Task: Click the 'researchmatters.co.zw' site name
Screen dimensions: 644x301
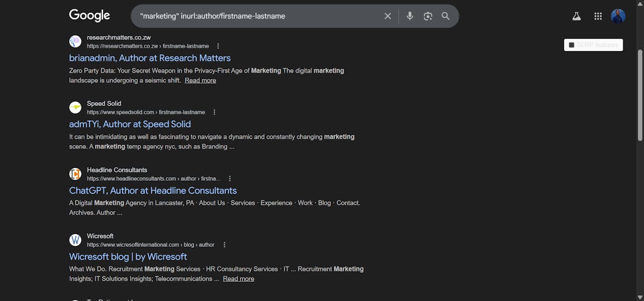Action: pos(119,37)
